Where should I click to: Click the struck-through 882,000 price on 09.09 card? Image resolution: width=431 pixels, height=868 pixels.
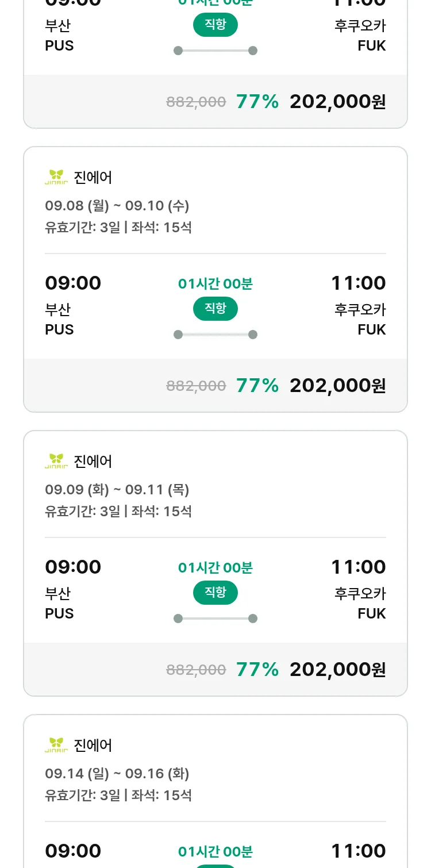click(196, 670)
